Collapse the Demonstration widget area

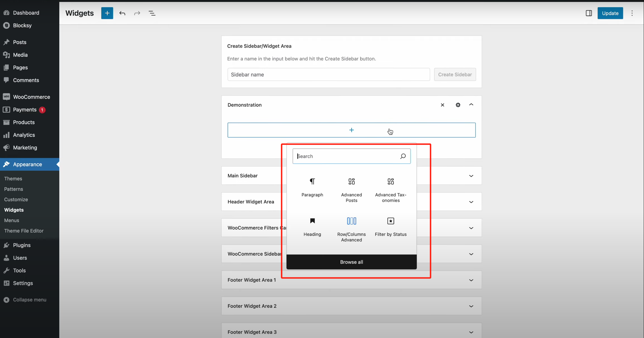point(471,104)
